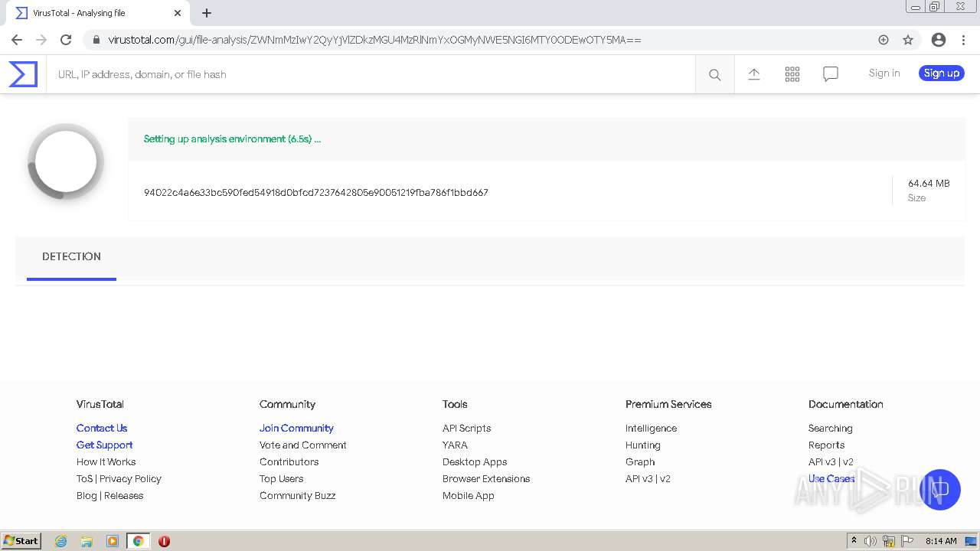The image size is (980, 551).
Task: Open Browser Extensions link
Action: (x=486, y=479)
